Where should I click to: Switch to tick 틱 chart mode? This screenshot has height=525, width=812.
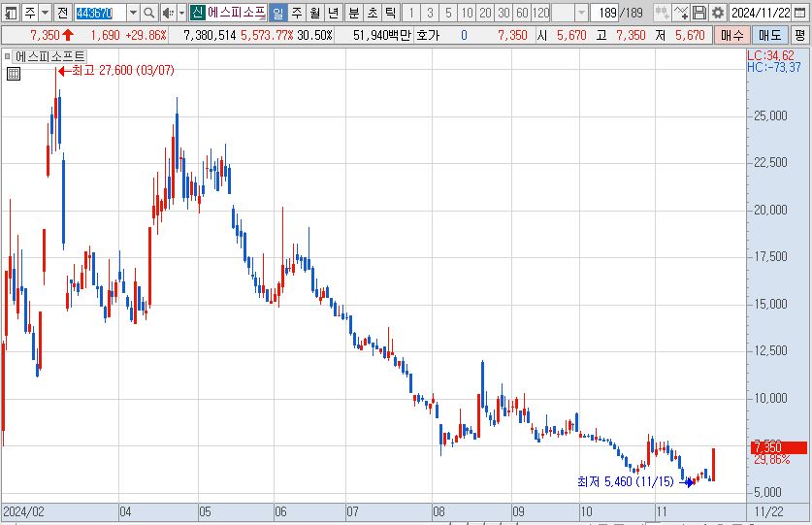[x=391, y=13]
